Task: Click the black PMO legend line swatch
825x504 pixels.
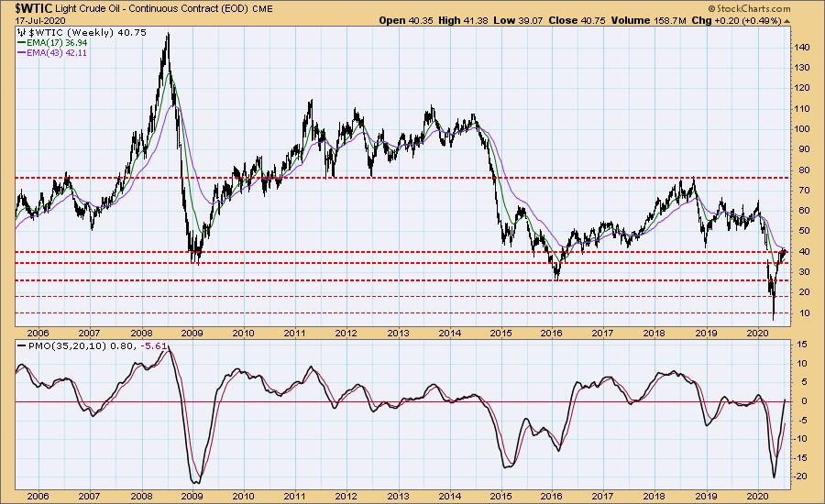Action: coord(22,346)
